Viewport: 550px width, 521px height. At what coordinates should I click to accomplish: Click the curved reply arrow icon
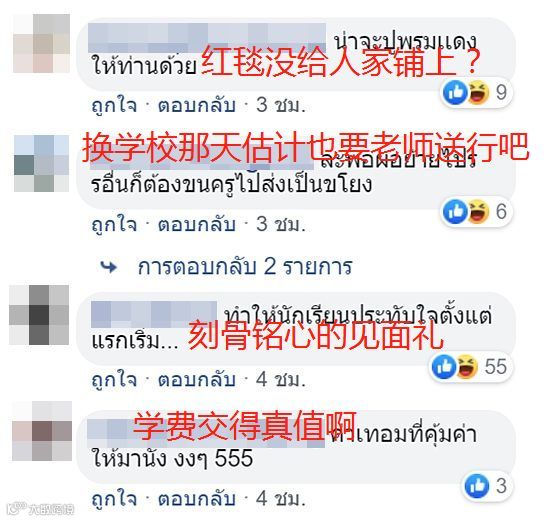click(x=109, y=267)
